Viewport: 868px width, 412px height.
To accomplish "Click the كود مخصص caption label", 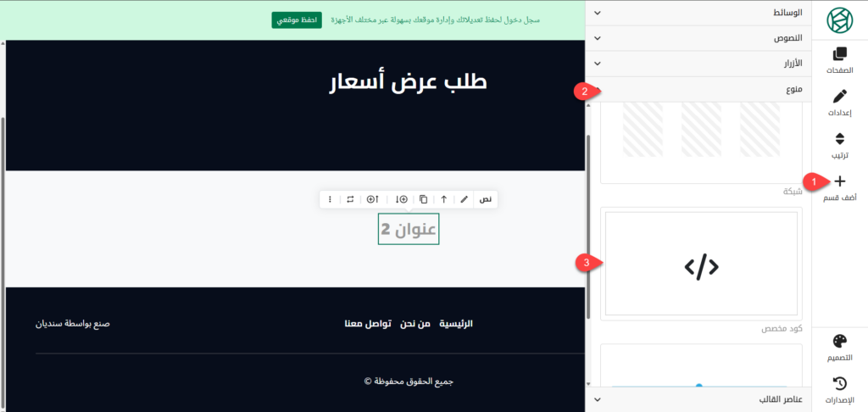I will 782,329.
